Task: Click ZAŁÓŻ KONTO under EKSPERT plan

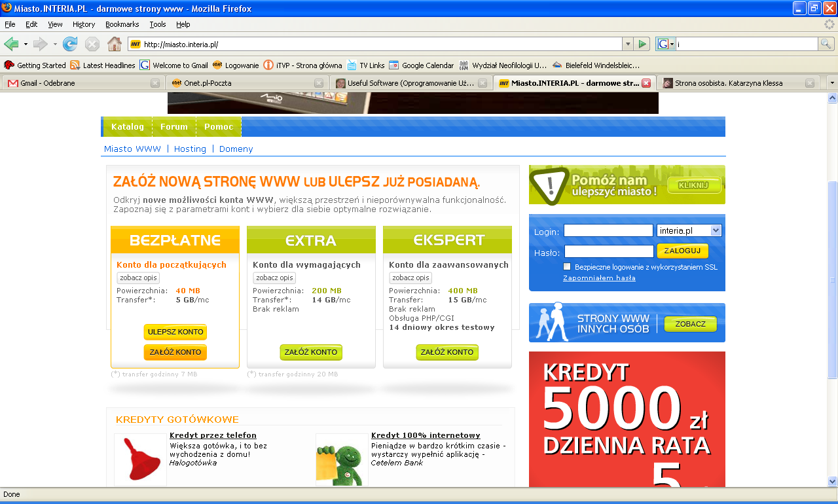Action: click(447, 352)
